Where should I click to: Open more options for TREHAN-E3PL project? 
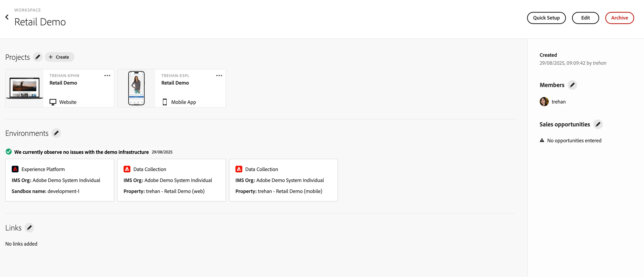pyautogui.click(x=219, y=75)
